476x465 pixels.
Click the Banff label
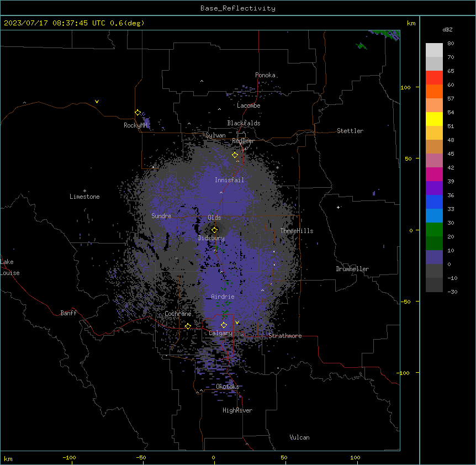(68, 313)
